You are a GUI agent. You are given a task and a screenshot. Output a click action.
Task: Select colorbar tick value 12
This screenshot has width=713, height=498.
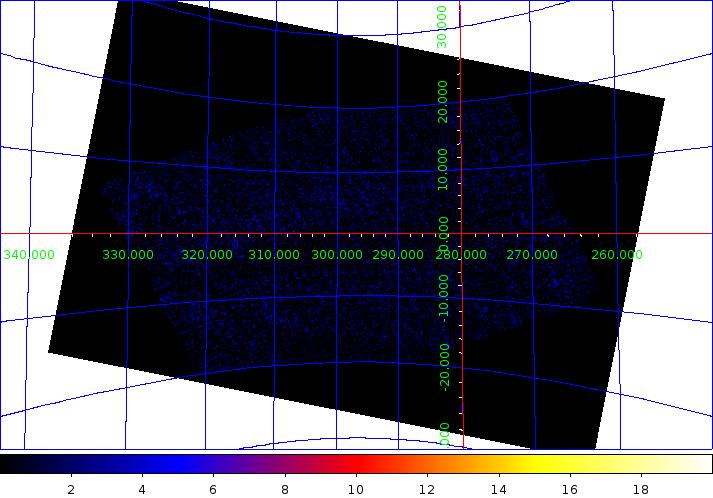427,489
